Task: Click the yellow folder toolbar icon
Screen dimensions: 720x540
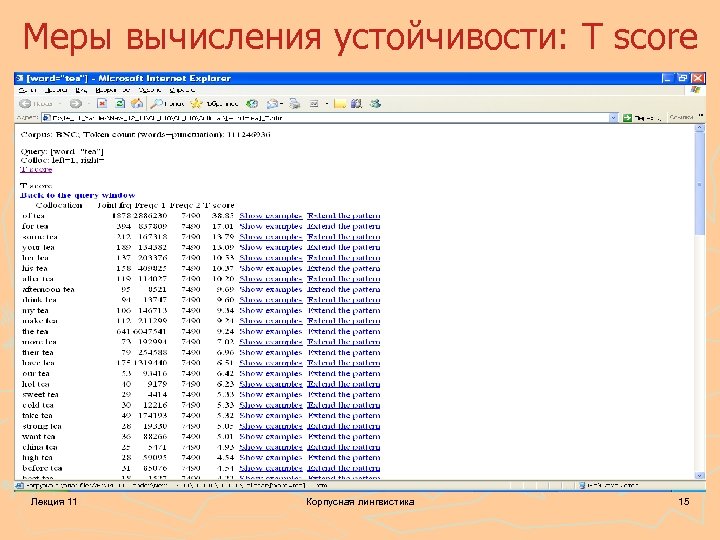Action: 339,104
